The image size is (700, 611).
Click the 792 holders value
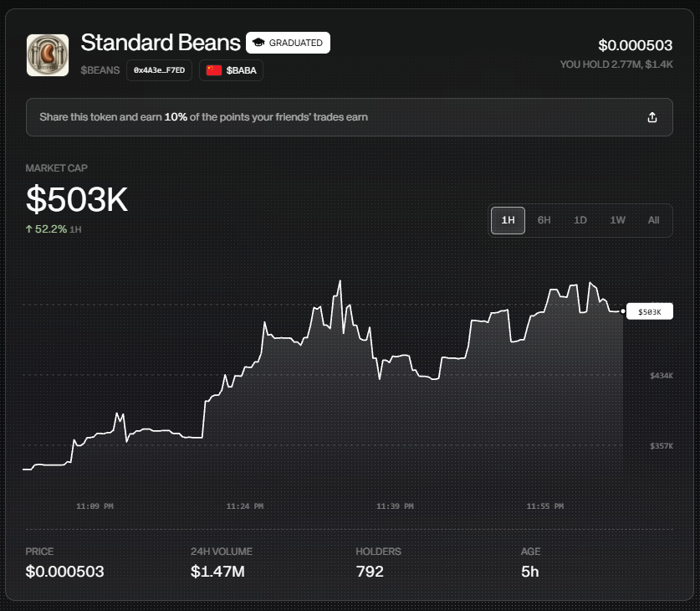tap(370, 572)
